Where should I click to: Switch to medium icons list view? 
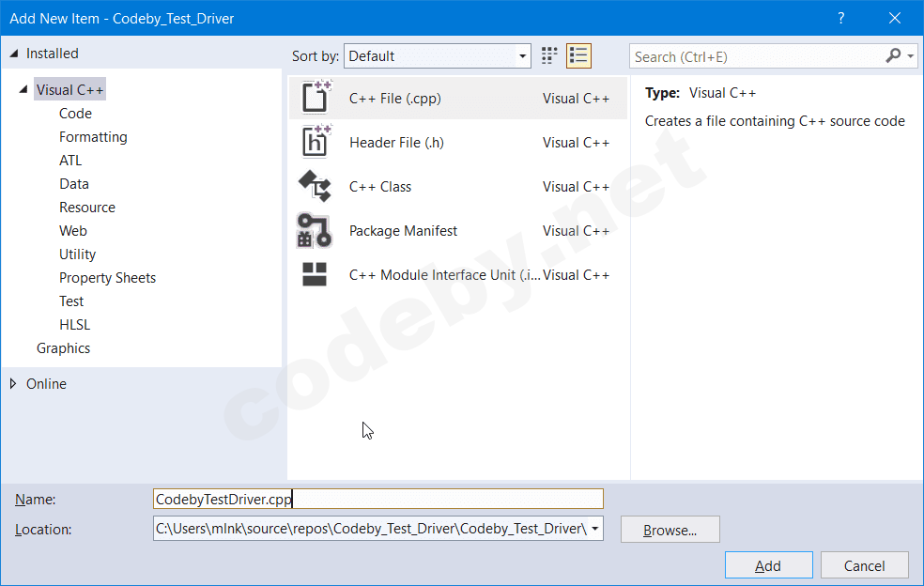coord(578,55)
